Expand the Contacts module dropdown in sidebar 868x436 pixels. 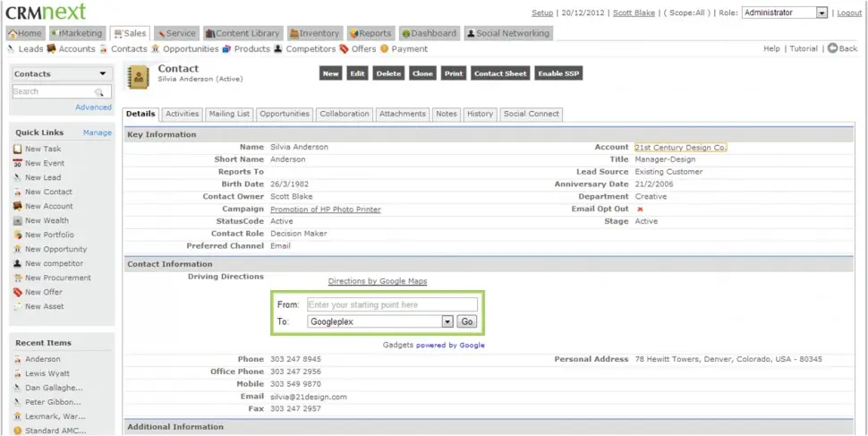pos(103,74)
